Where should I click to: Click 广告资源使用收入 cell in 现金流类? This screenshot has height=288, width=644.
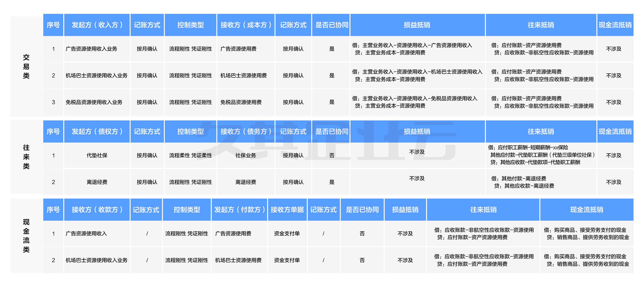click(x=86, y=233)
